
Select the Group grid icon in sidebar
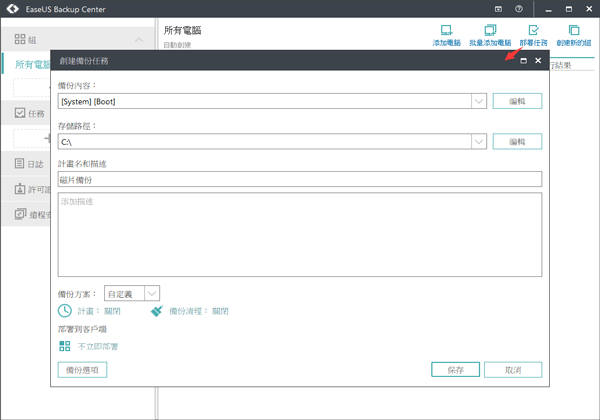20,39
